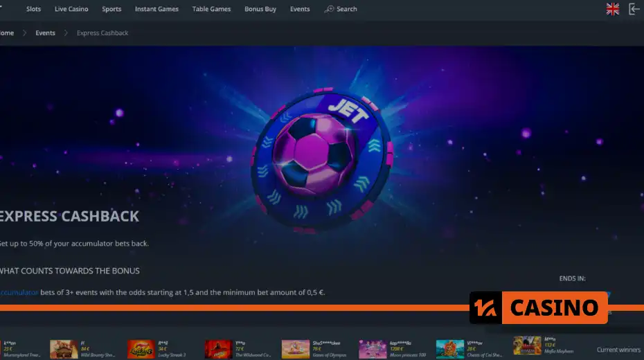Viewport: 644px width, 360px height.
Task: Open Wild Bounty Showdown winner thumbnail
Action: pos(64,350)
